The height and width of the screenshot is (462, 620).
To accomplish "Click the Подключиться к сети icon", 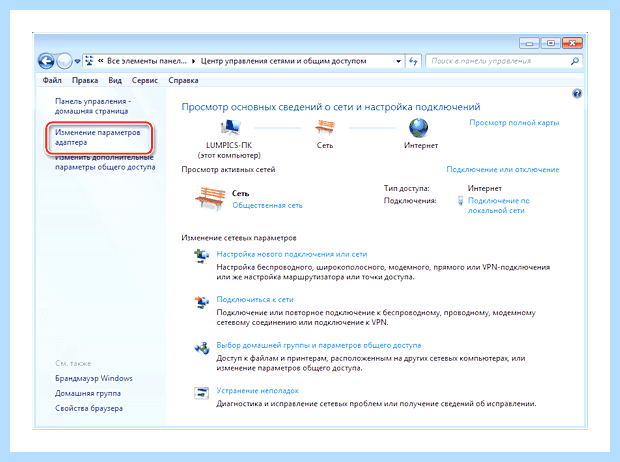I will coord(202,302).
